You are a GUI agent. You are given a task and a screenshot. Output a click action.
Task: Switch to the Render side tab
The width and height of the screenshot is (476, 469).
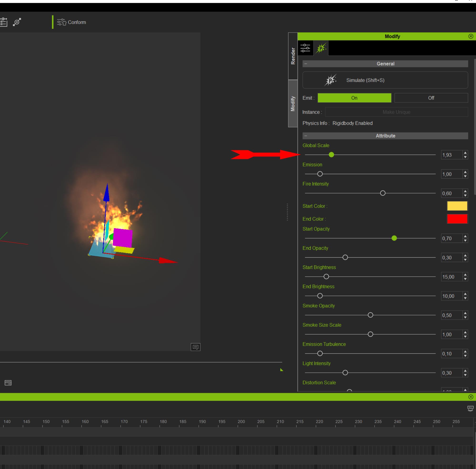click(293, 56)
